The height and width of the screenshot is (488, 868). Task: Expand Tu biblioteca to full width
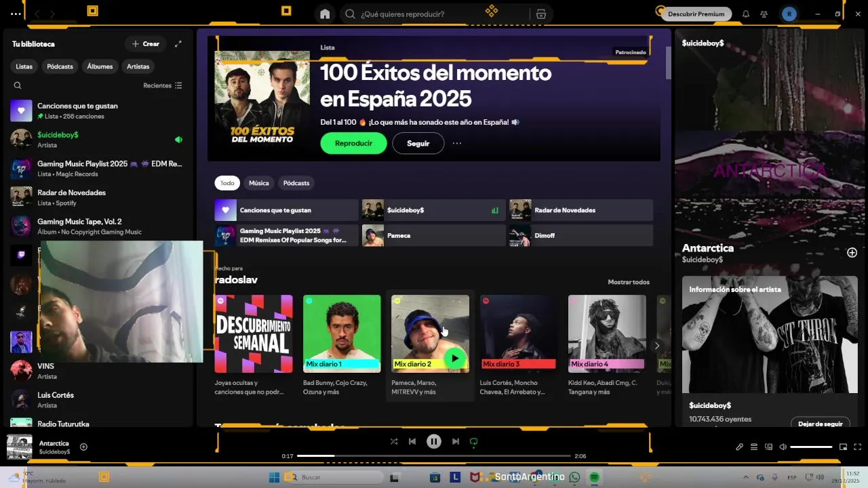click(x=178, y=44)
